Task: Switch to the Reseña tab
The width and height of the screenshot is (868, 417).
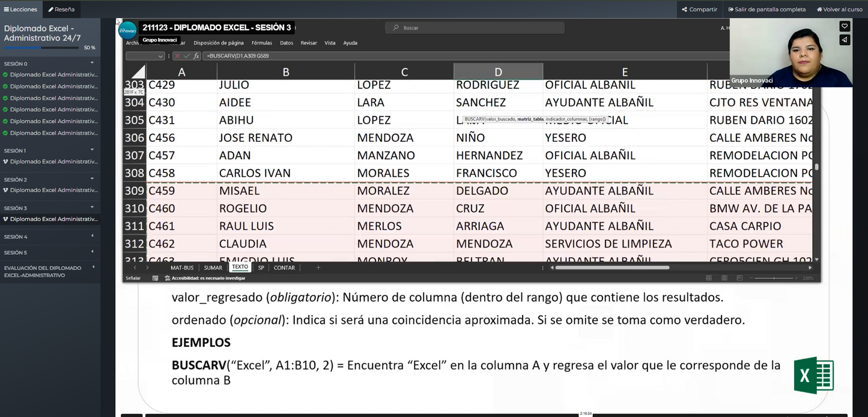Action: pos(61,9)
